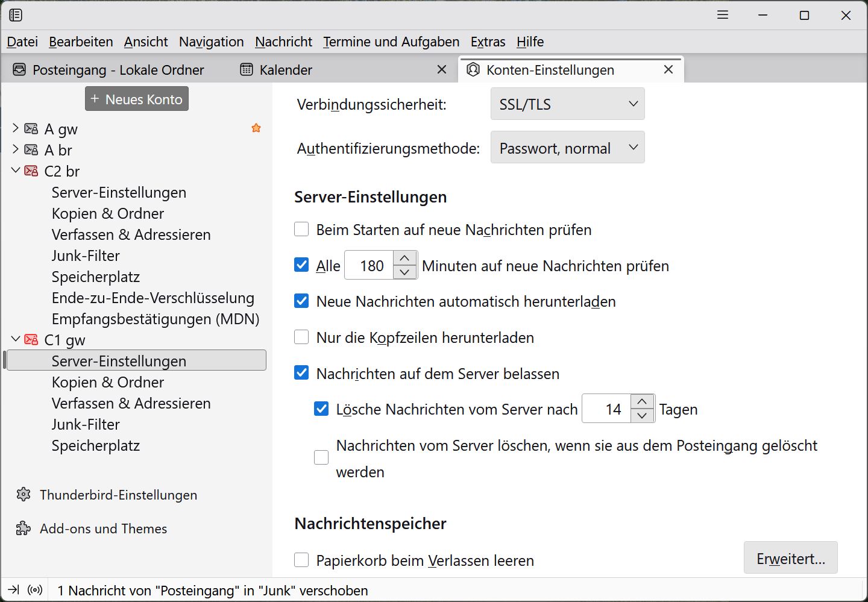Viewport: 868px width, 602px height.
Task: Open the Verbindungssicherheit SSL/TLS dropdown
Action: 567,104
